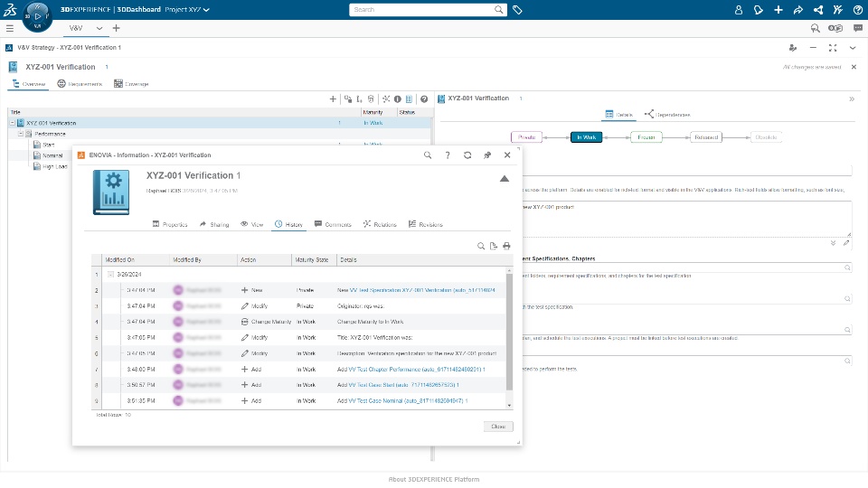Viewport: 868px width, 488px height.
Task: Toggle the view switch icon under top bar
Action: [x=835, y=28]
